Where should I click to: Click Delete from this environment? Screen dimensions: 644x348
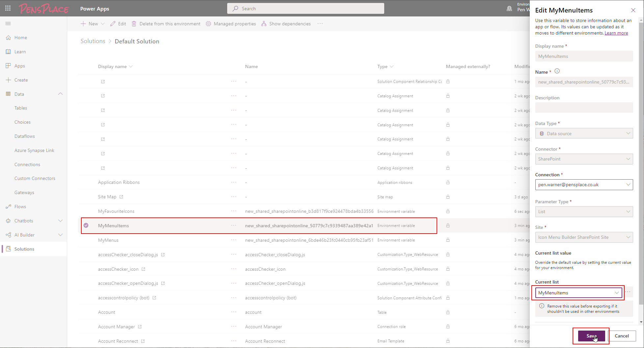coord(166,24)
